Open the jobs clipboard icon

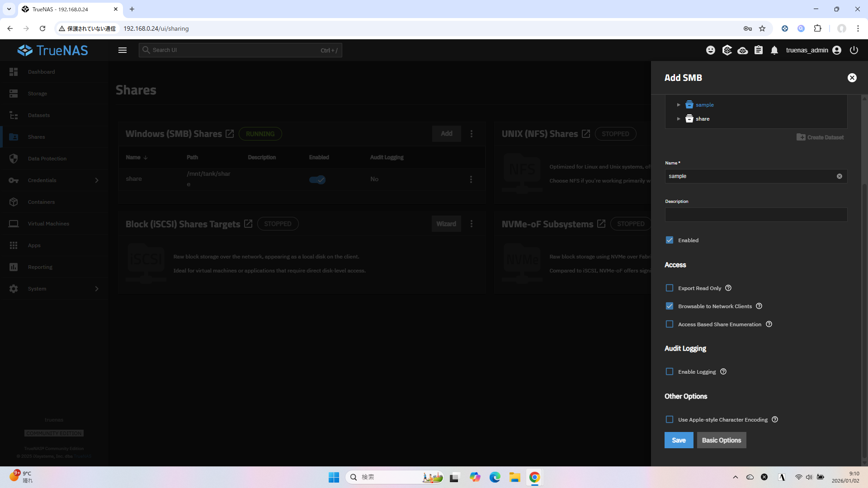click(759, 50)
